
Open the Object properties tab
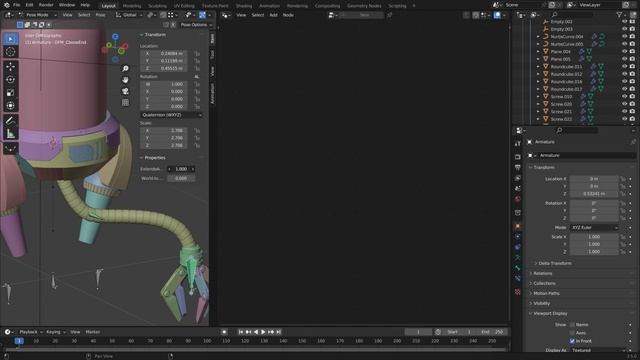coord(518,226)
